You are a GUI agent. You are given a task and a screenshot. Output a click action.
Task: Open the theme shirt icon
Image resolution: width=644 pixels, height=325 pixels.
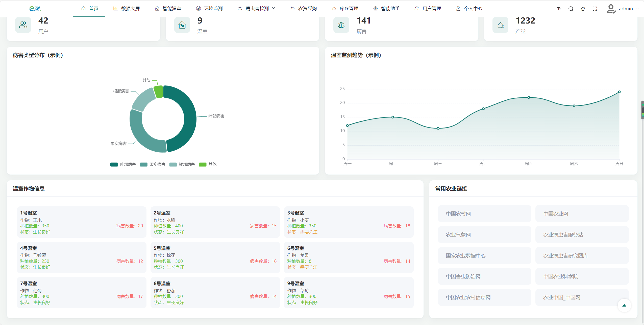(x=583, y=9)
